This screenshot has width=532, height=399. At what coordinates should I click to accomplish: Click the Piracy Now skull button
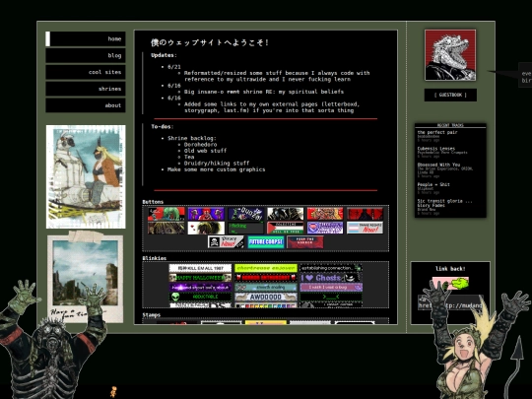226,242
